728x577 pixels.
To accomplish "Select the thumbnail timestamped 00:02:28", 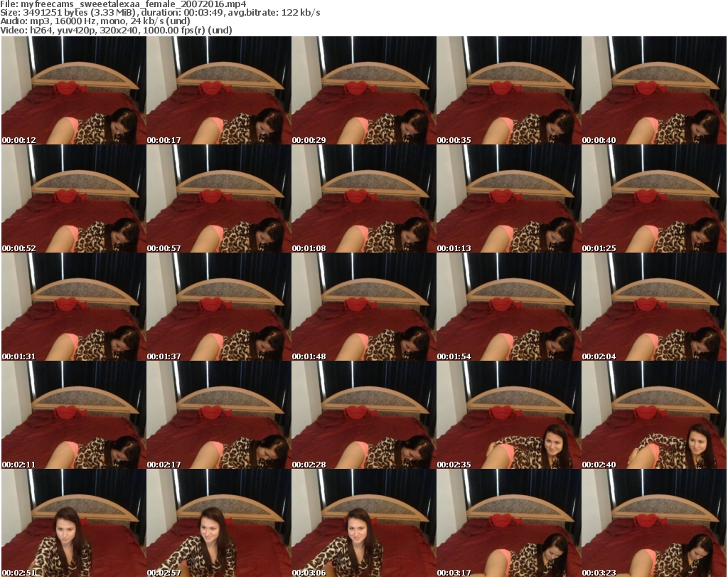I will [364, 415].
